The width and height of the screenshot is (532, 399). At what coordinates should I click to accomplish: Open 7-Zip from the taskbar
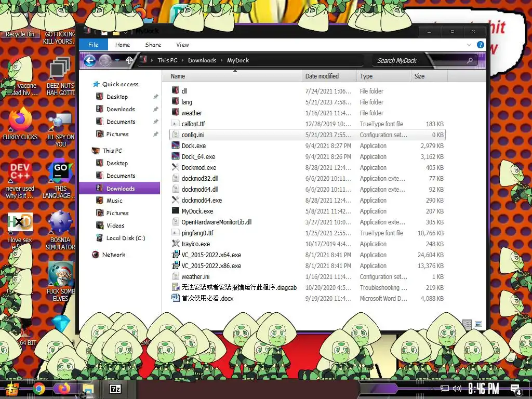click(115, 389)
